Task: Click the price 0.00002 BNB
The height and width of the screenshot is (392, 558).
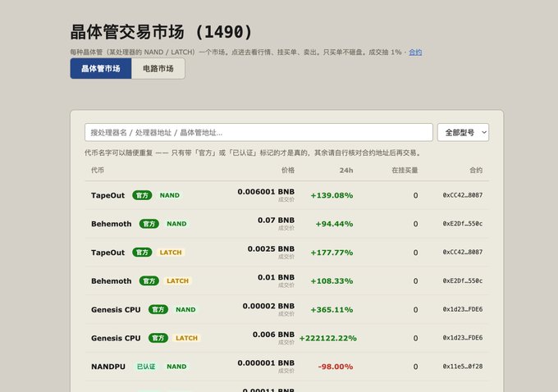Action: point(268,306)
